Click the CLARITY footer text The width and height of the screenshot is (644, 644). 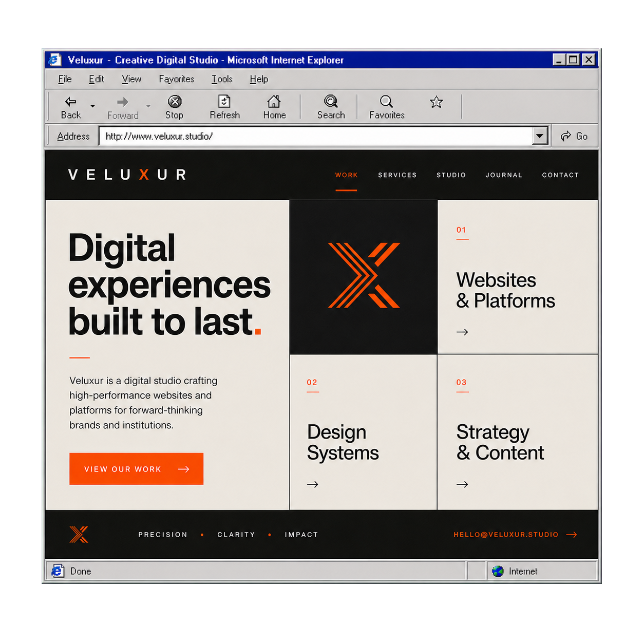[x=236, y=535]
